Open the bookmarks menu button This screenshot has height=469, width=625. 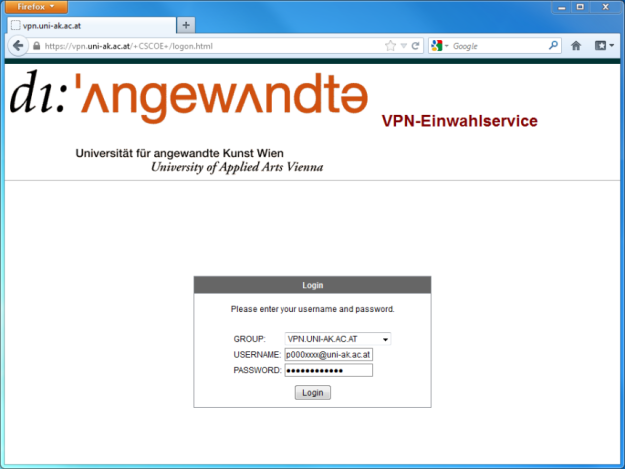pyautogui.click(x=604, y=46)
